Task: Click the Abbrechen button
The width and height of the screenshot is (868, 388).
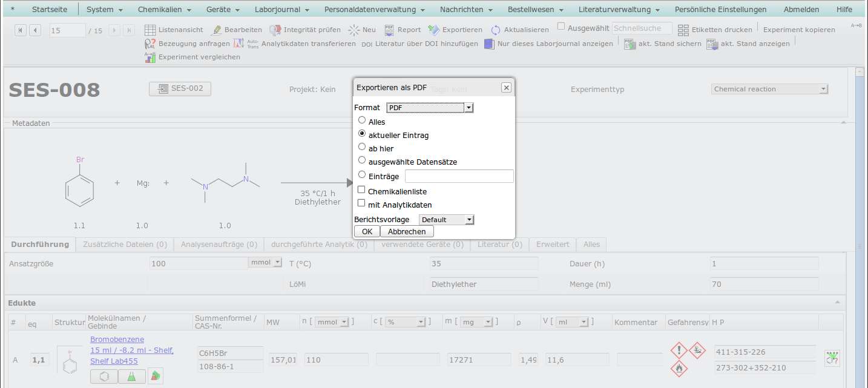Action: tap(407, 232)
